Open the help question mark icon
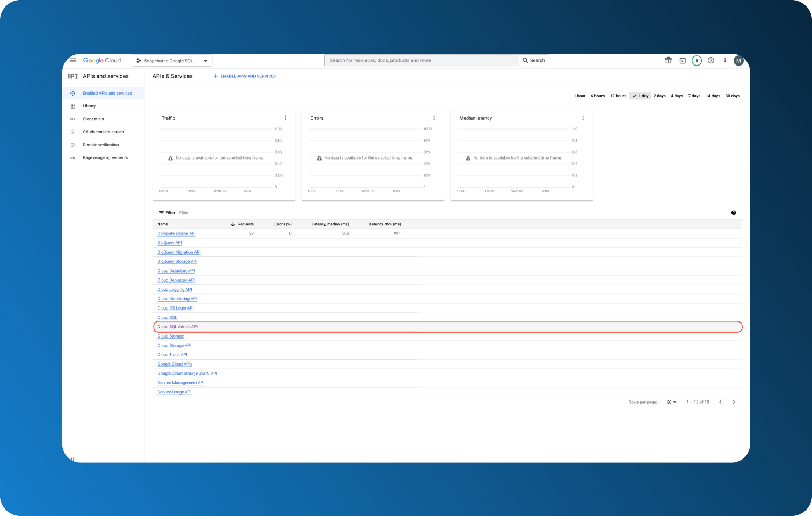Viewport: 812px width, 516px height. 711,60
